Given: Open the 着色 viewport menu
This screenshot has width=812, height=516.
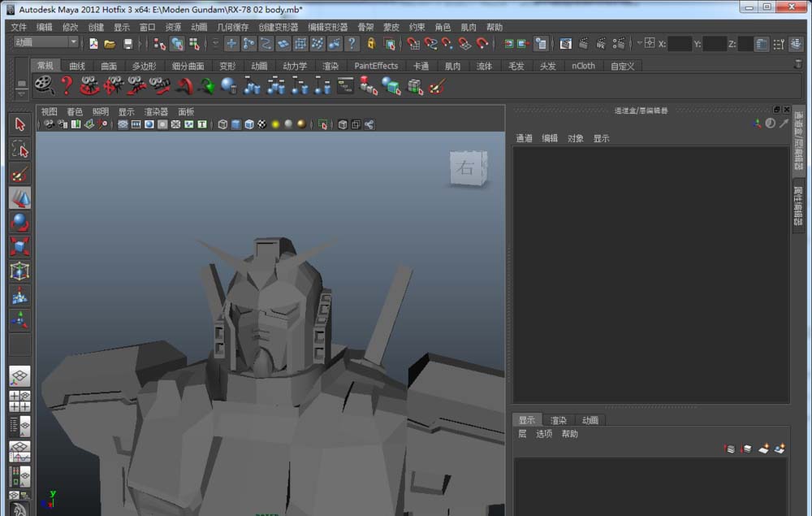Looking at the screenshot, I should tap(75, 111).
